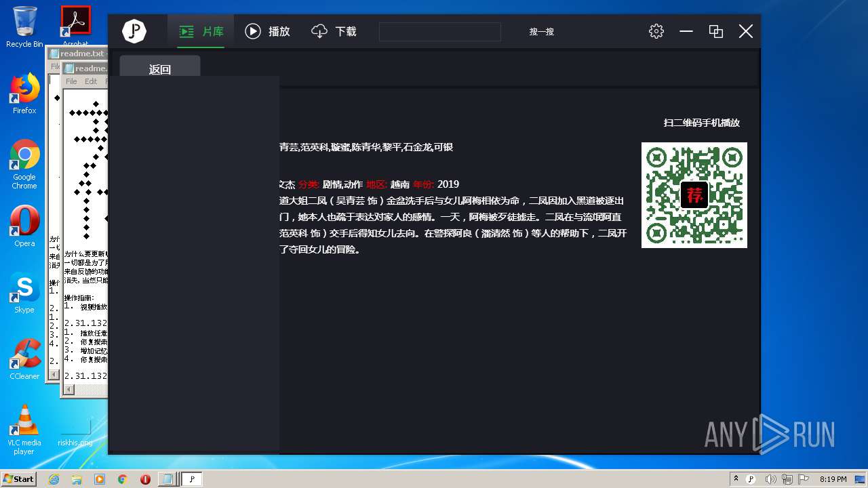
Task: Click the movie synopsis paragraph
Action: (x=452, y=225)
